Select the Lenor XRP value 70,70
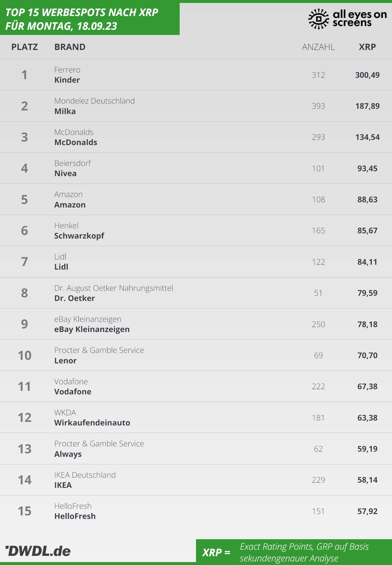 (367, 356)
